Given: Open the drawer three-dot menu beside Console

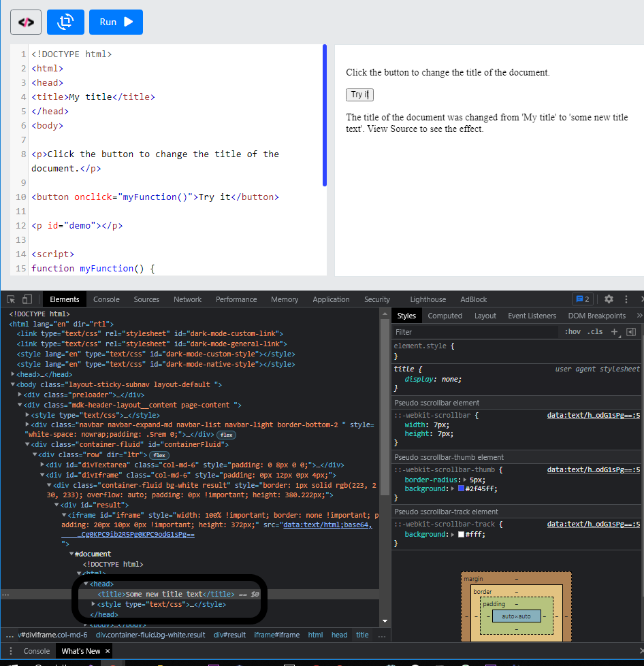Looking at the screenshot, I should click(x=11, y=651).
